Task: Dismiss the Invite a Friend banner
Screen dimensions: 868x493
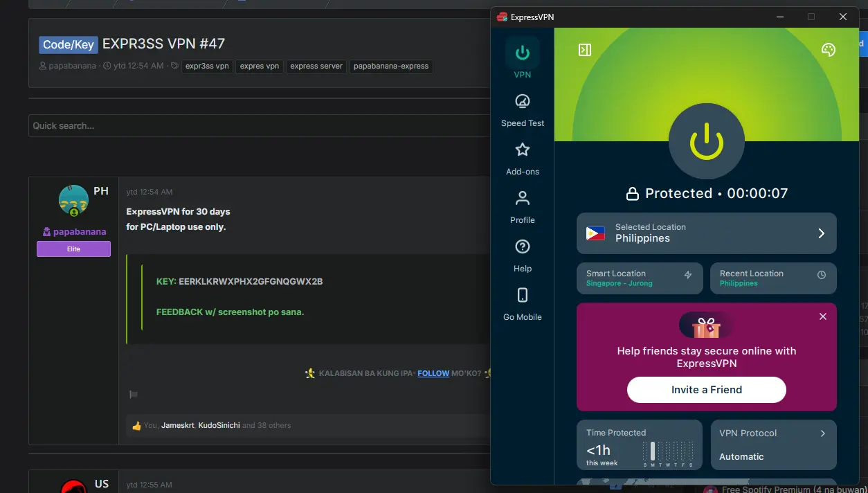Action: pyautogui.click(x=823, y=316)
